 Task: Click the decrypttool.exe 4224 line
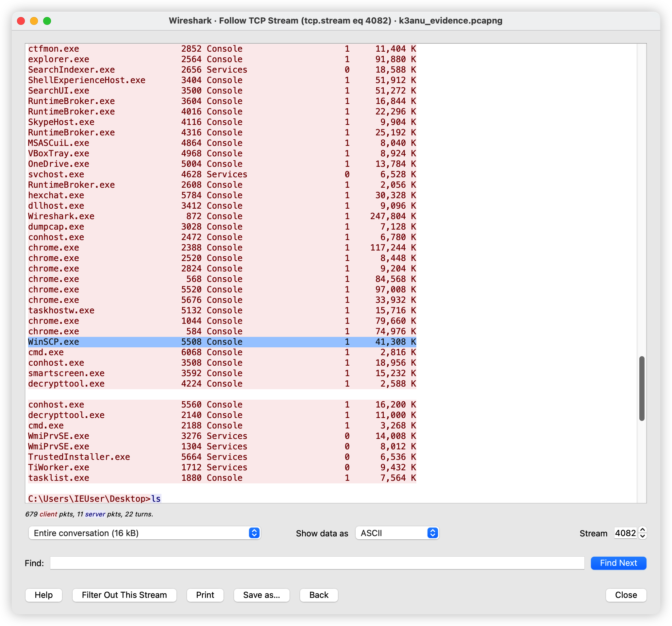click(222, 384)
